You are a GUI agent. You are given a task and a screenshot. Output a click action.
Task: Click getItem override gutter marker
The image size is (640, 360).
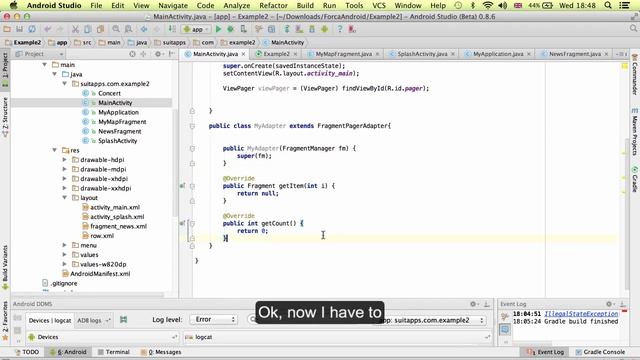pos(182,186)
